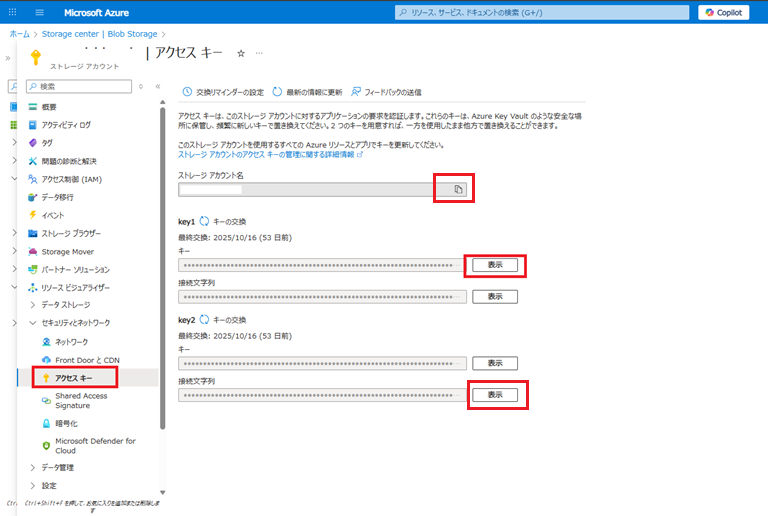This screenshot has width=768, height=516.
Task: Expand the 設定 section
Action: [x=33, y=486]
